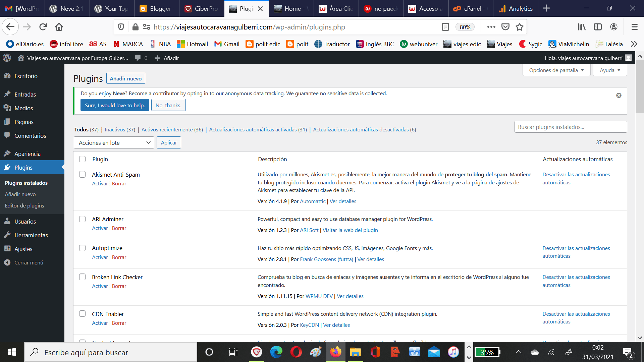Screen dimensions: 644x362
Task: Check the ARI Adminer checkbox
Action: click(x=82, y=219)
